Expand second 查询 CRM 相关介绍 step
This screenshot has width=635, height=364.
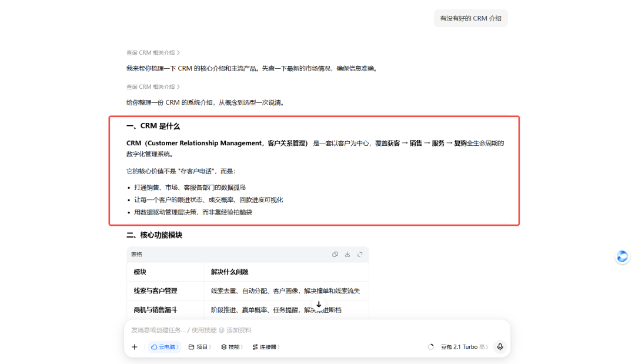point(153,86)
